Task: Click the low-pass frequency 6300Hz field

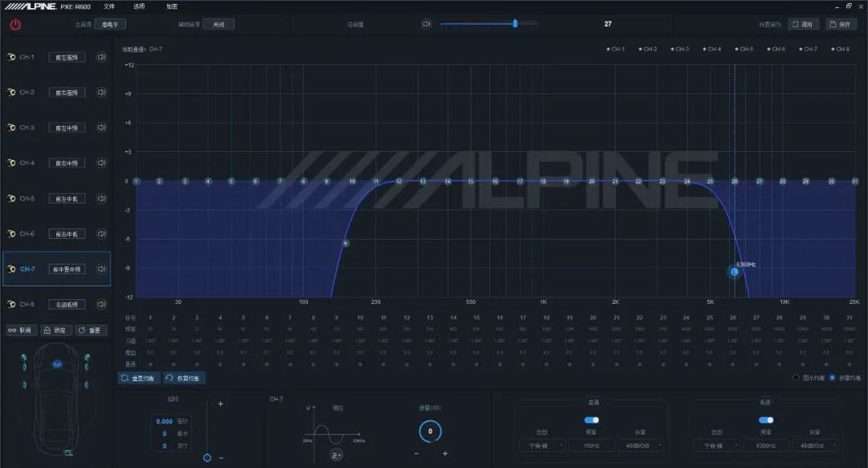Action: point(766,445)
